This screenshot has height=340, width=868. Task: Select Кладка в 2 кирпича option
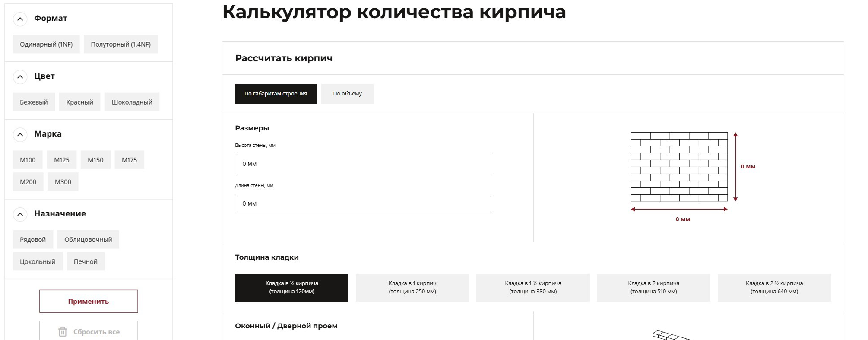pyautogui.click(x=653, y=288)
